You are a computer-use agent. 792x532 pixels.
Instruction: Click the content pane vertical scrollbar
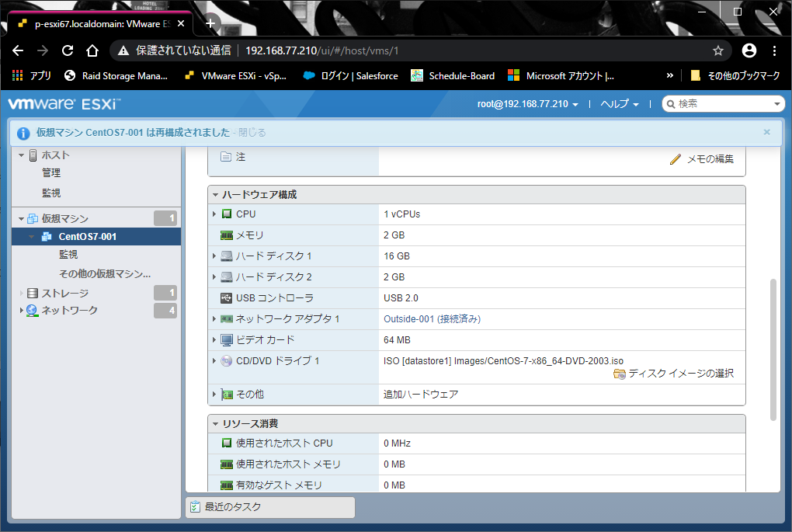point(773,349)
